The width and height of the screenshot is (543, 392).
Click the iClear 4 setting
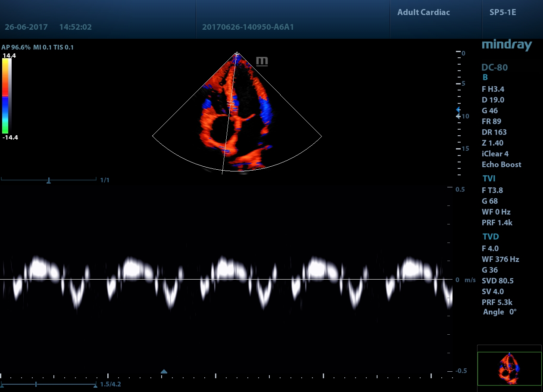coord(495,154)
